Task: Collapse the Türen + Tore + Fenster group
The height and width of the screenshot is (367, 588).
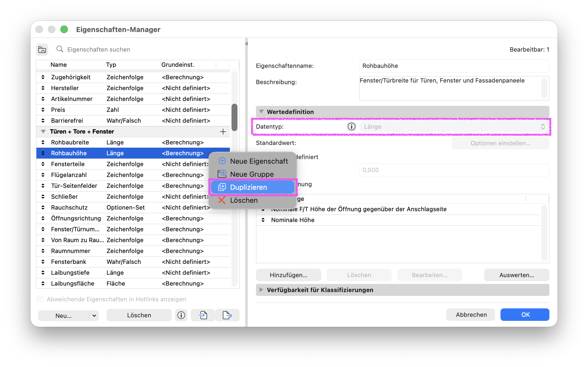Action: tap(43, 132)
